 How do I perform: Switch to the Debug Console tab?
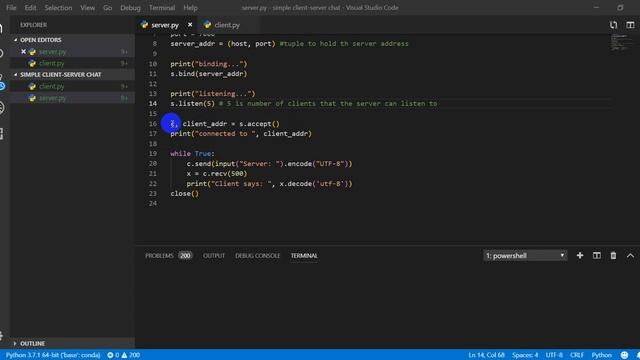pyautogui.click(x=258, y=256)
